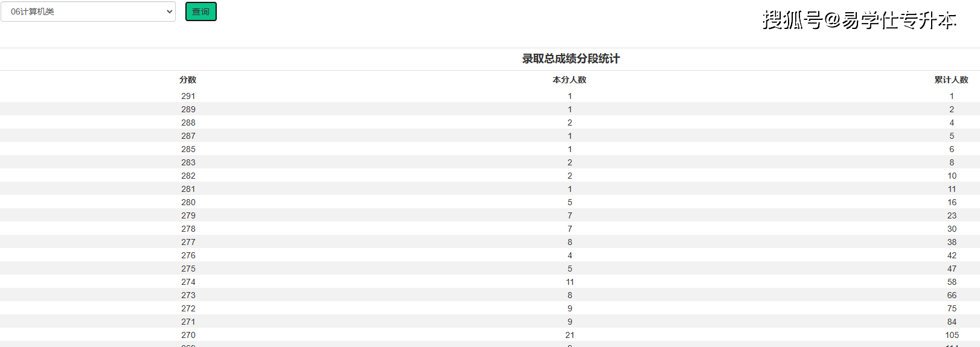This screenshot has height=347, width=980.
Task: Select the 本分人数 column header
Action: click(569, 80)
